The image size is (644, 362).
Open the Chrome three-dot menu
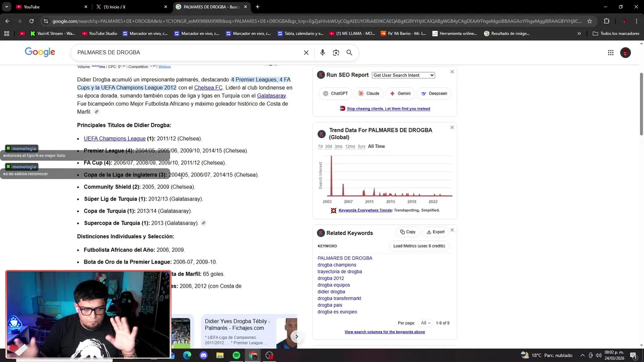click(x=636, y=21)
